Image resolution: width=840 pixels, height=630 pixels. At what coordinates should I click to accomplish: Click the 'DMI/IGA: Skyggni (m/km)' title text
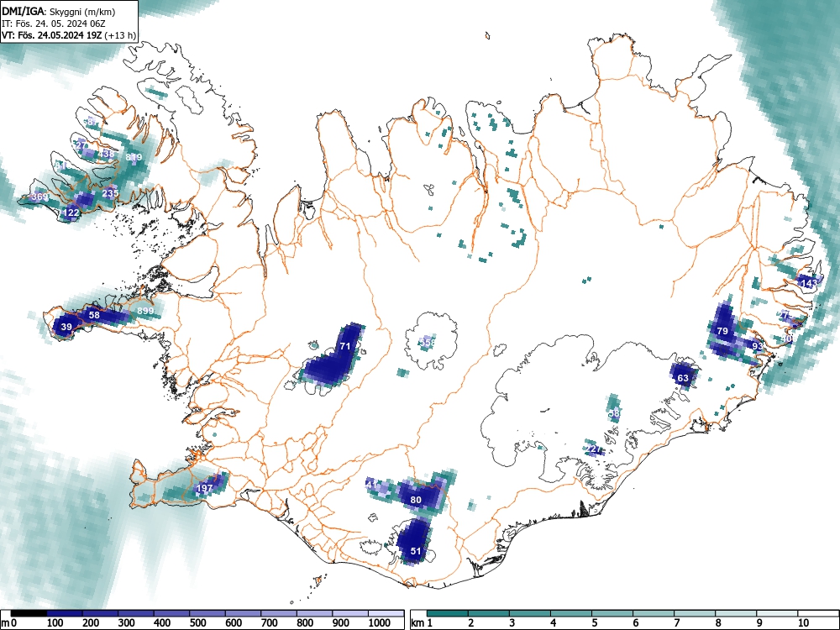59,11
